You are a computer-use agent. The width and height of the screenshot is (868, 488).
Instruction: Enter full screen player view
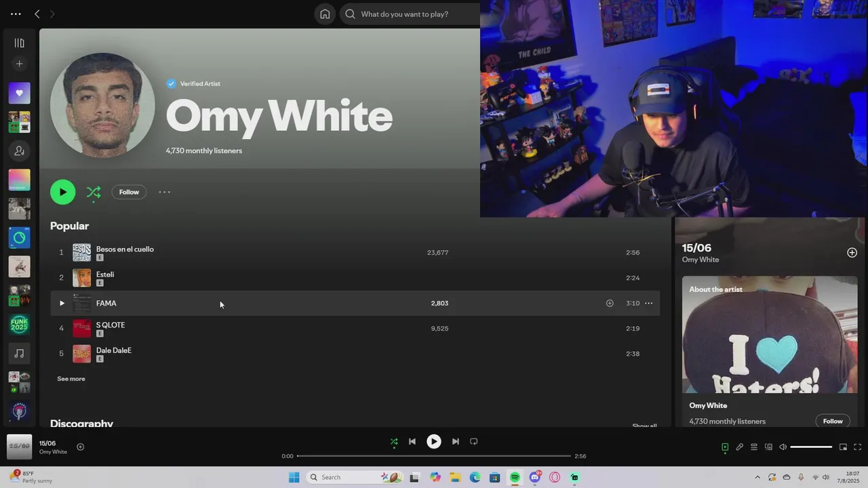pos(857,447)
